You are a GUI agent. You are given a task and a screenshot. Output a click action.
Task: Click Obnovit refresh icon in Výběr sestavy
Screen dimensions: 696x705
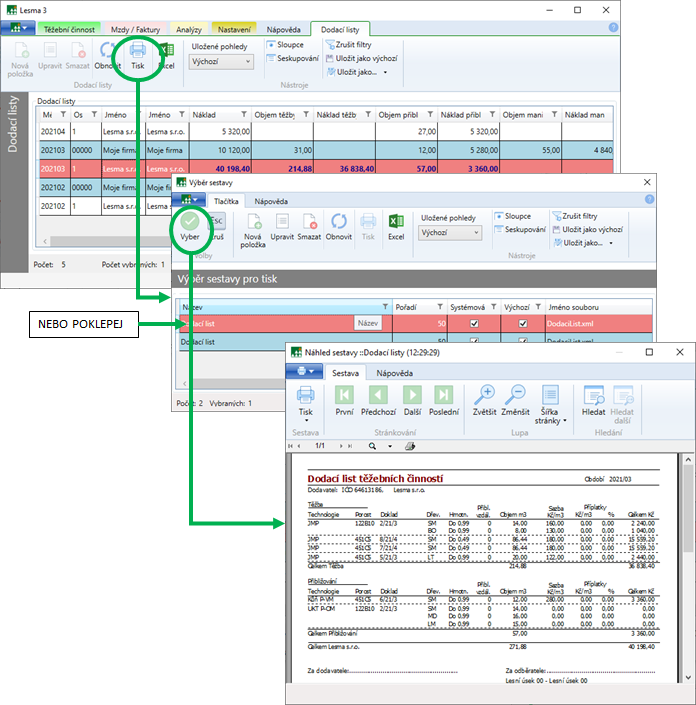pos(339,223)
